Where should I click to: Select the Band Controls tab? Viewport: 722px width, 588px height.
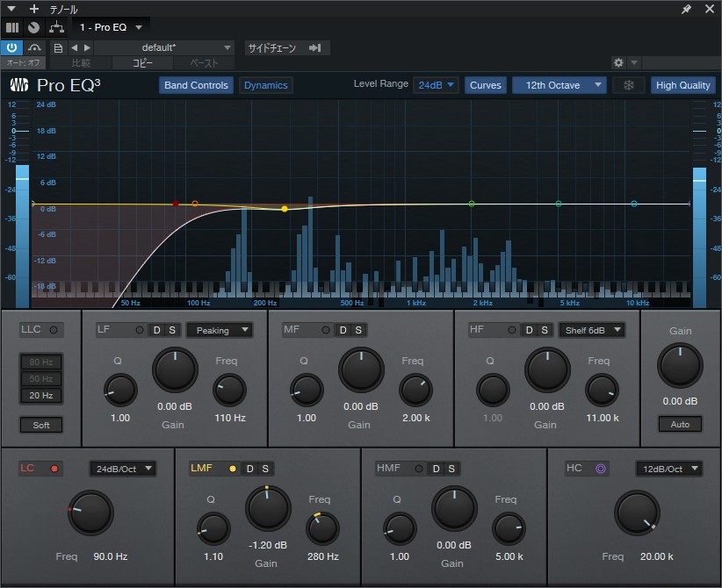(x=195, y=85)
